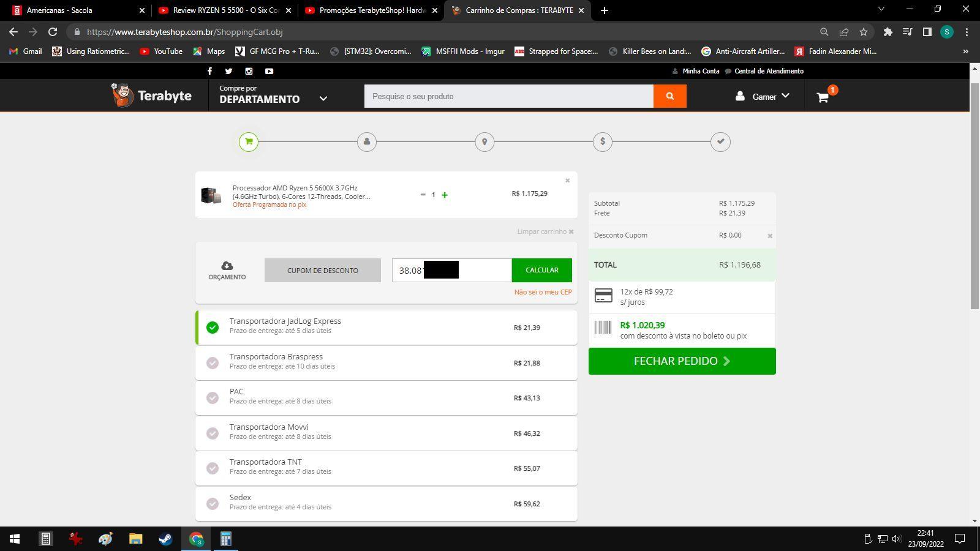Click the user identification step icon
Viewport: 980px width, 551px height.
(367, 142)
